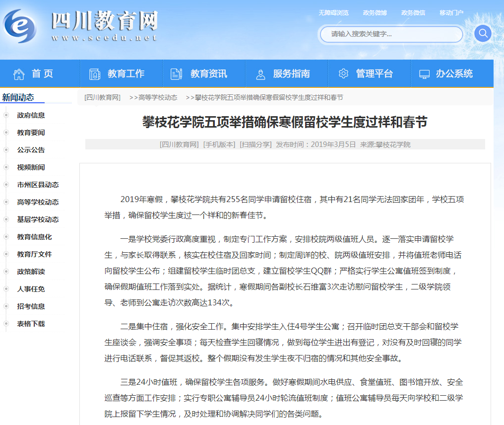
Task: Click the house icon beside 首页
Action: [19, 74]
